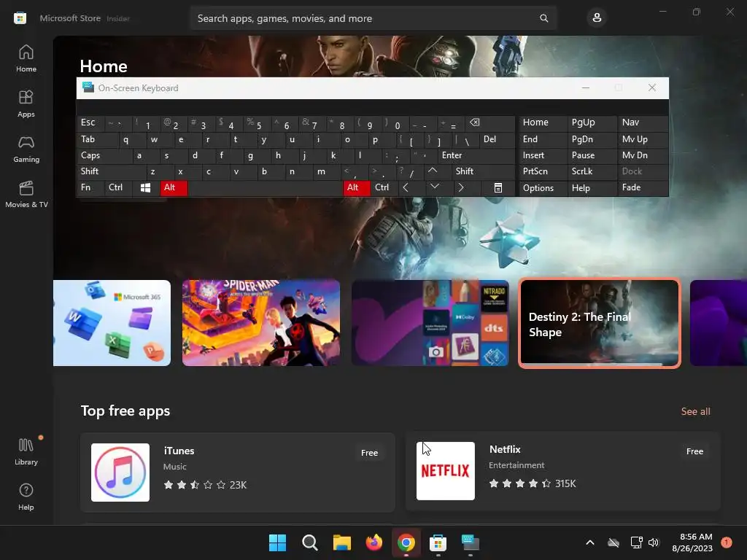Open the volume control in the system tray
The width and height of the screenshot is (747, 560).
(654, 542)
